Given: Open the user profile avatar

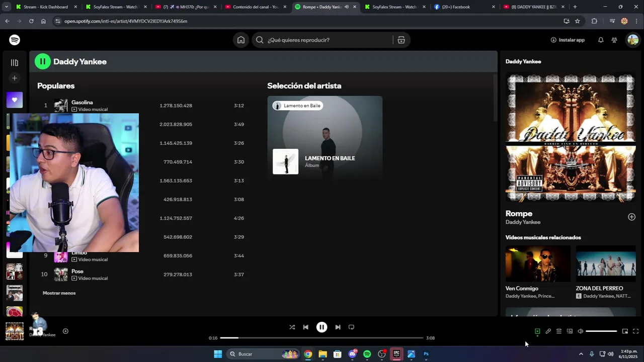Looking at the screenshot, I should click(x=632, y=40).
